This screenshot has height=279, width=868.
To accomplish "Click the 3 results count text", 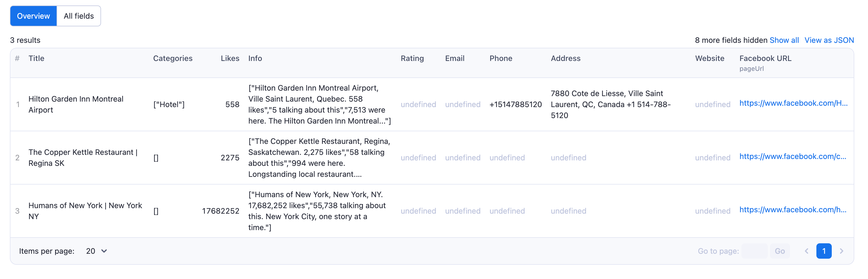I will (x=25, y=40).
